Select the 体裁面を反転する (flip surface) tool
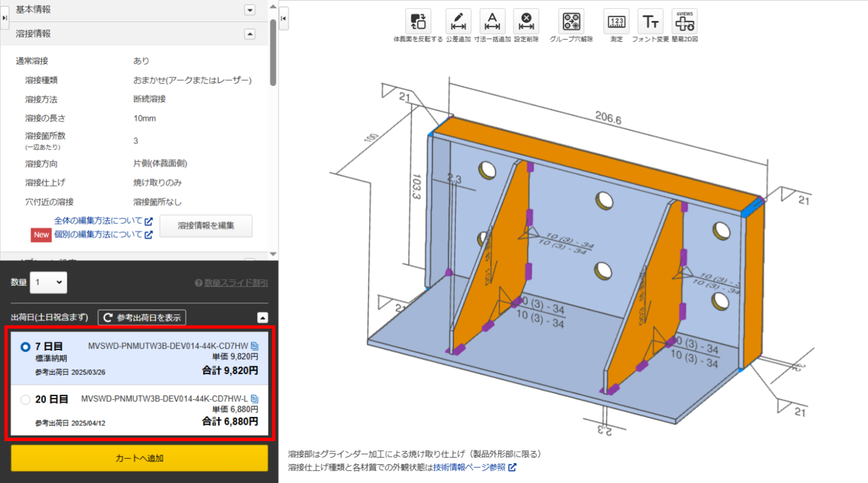This screenshot has height=483, width=868. 418,21
